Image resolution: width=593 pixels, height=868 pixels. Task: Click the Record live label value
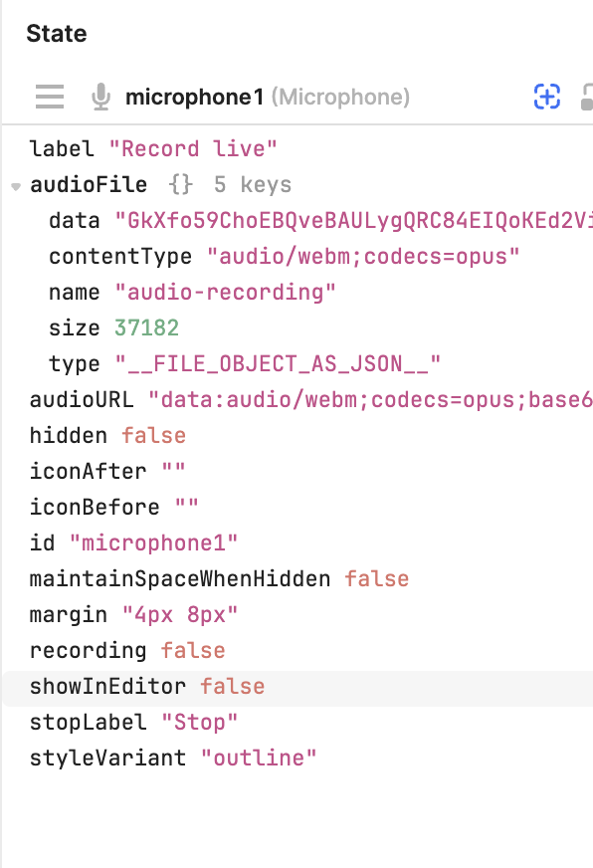(x=192, y=148)
